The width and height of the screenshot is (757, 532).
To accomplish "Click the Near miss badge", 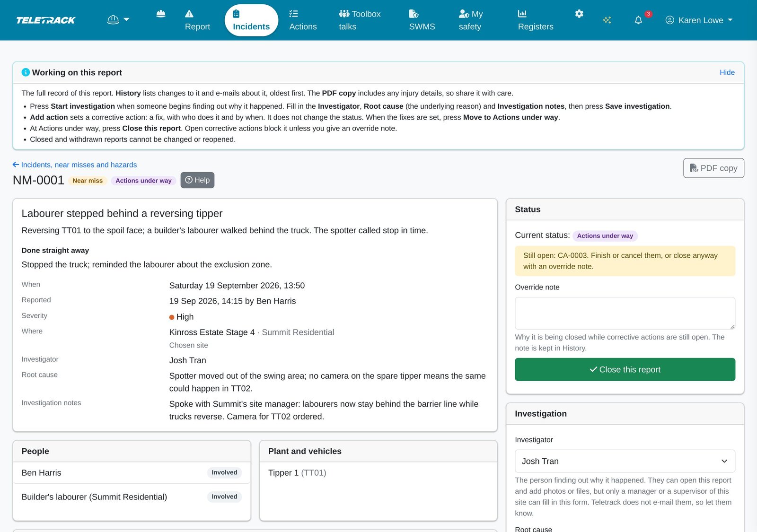I will click(x=88, y=181).
